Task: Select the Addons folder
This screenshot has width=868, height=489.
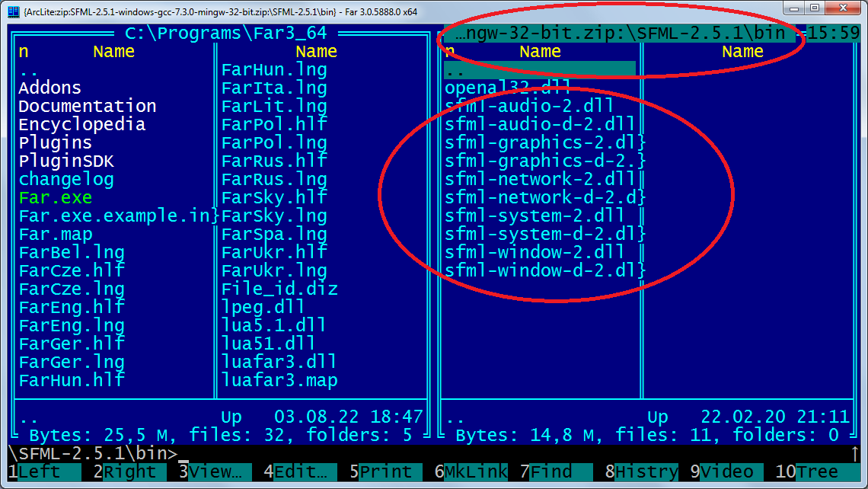Action: (49, 88)
